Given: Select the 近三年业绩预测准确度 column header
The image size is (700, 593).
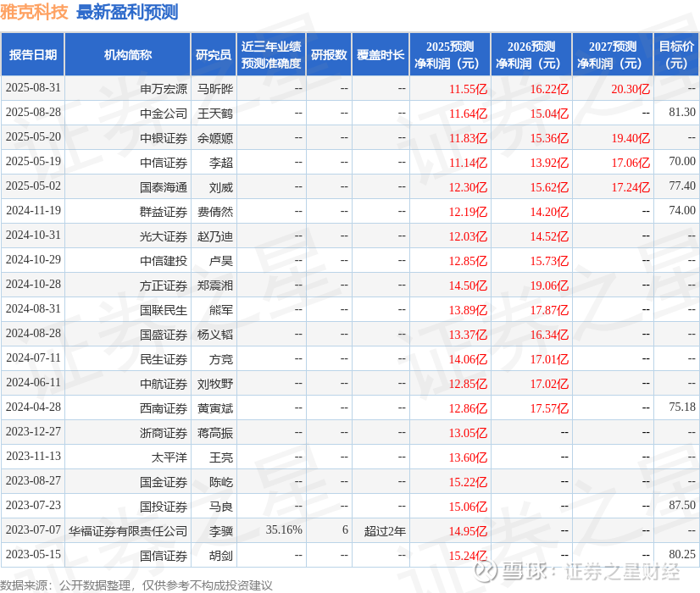Looking at the screenshot, I should tap(271, 54).
